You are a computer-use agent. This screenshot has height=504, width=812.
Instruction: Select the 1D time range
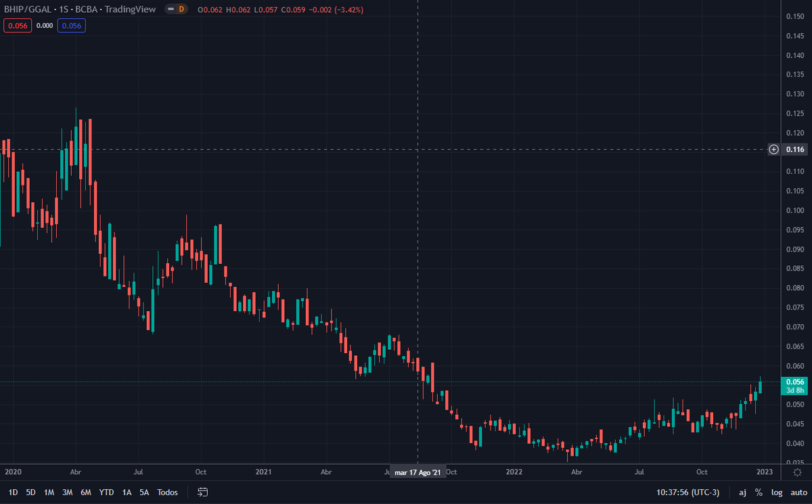(13, 492)
